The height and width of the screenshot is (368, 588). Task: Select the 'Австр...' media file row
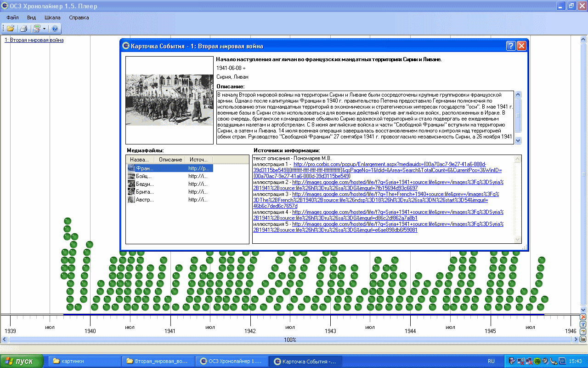click(145, 200)
